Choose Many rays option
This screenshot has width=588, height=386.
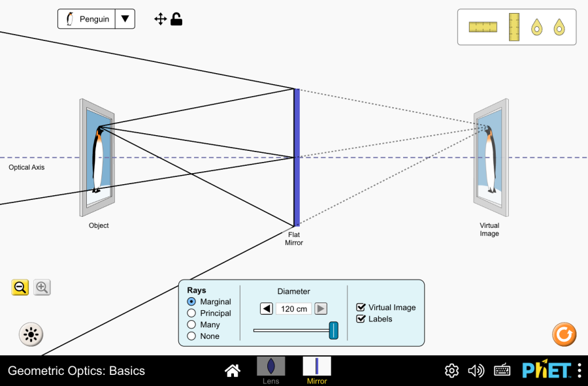[191, 325]
